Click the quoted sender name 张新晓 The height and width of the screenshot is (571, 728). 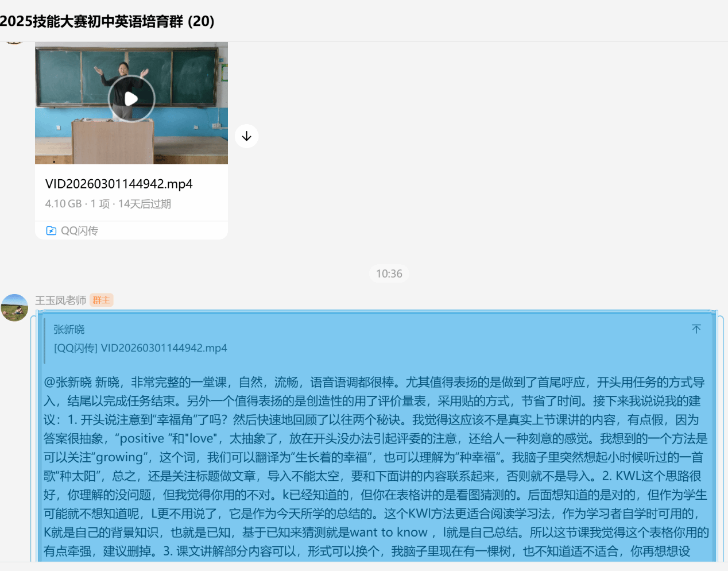pos(69,329)
